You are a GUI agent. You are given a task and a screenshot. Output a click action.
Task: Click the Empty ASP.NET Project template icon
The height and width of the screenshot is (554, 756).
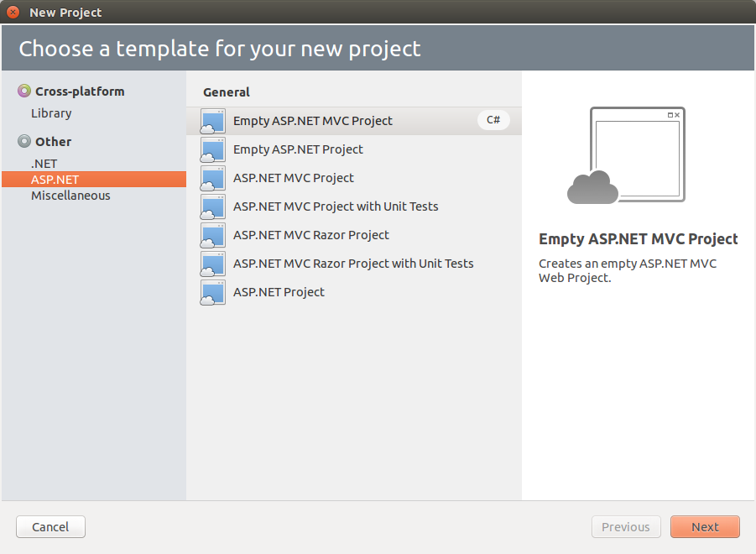click(213, 150)
